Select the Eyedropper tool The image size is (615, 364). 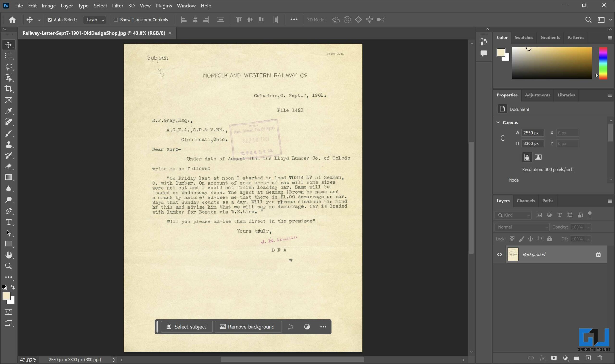pyautogui.click(x=9, y=111)
